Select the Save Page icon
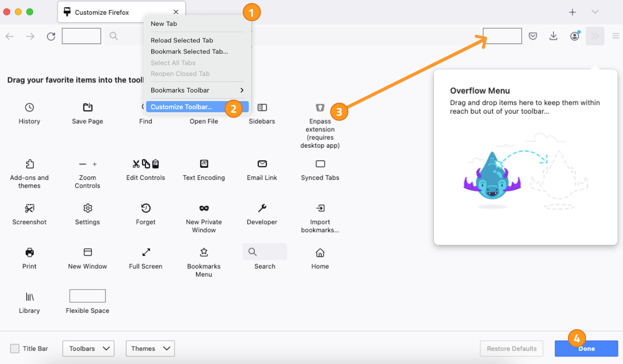This screenshot has width=623, height=364. (x=87, y=107)
